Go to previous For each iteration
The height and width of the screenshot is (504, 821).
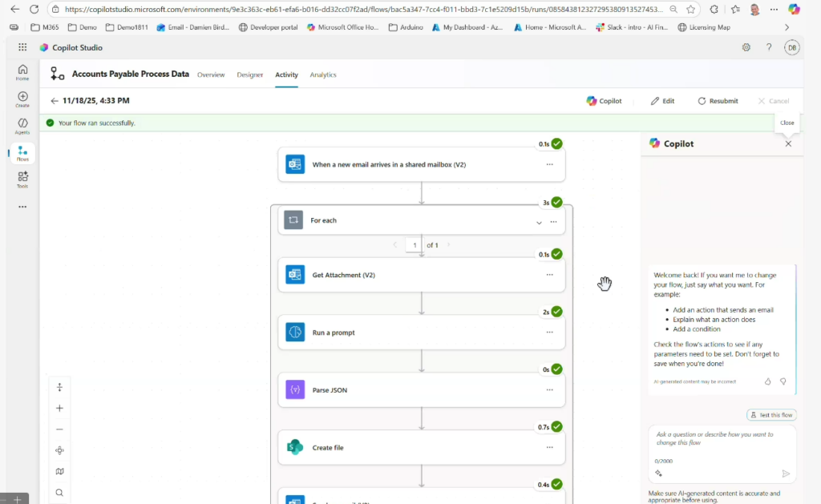pyautogui.click(x=394, y=244)
